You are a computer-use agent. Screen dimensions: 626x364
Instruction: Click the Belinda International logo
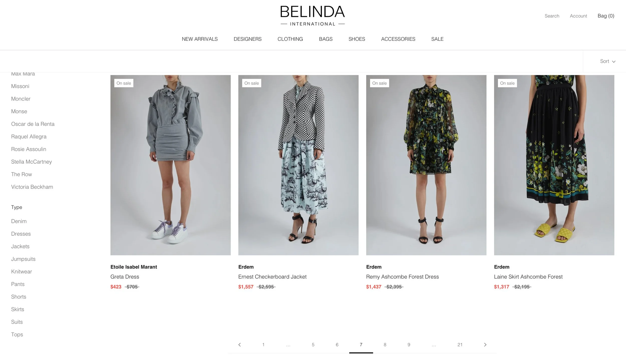[x=312, y=16]
